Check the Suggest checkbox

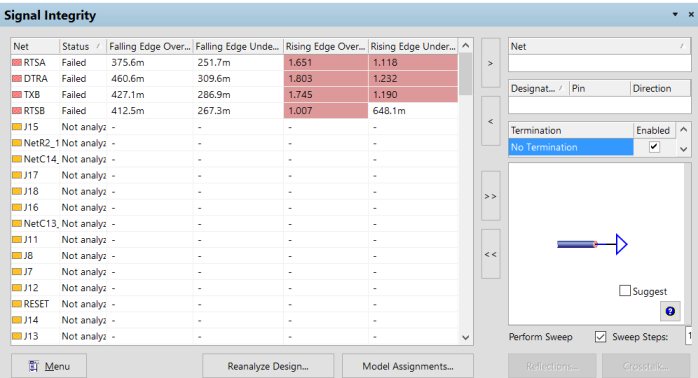coord(625,291)
